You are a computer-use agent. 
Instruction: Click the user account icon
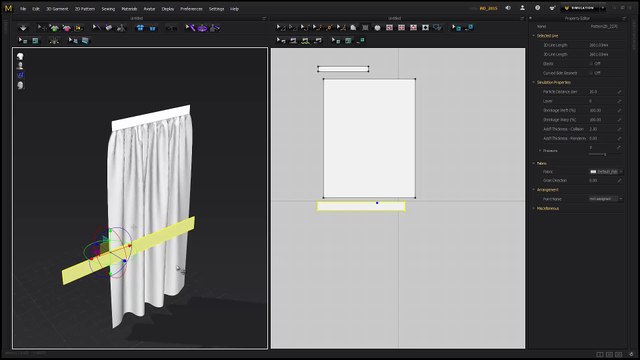(522, 8)
